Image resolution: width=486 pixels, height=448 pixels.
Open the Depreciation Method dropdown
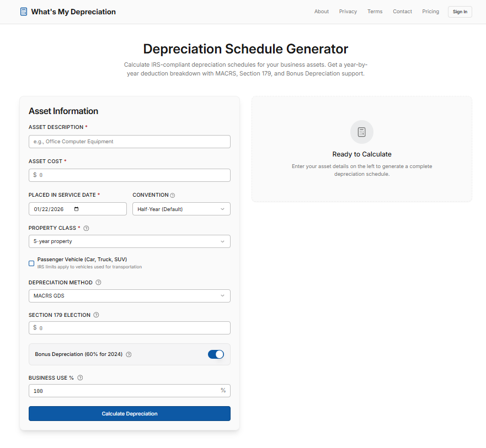129,296
